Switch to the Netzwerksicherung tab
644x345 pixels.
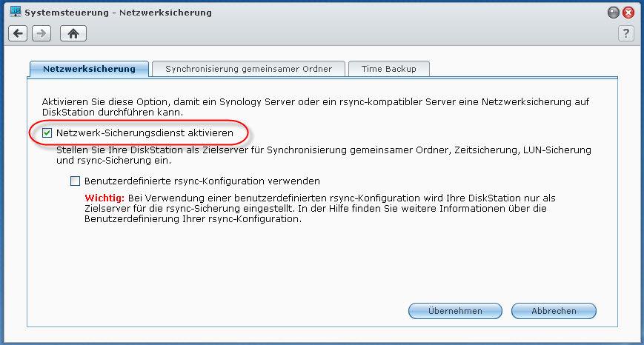(89, 69)
